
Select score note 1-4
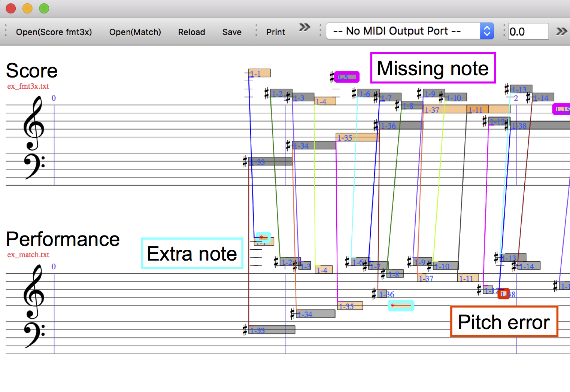(325, 101)
